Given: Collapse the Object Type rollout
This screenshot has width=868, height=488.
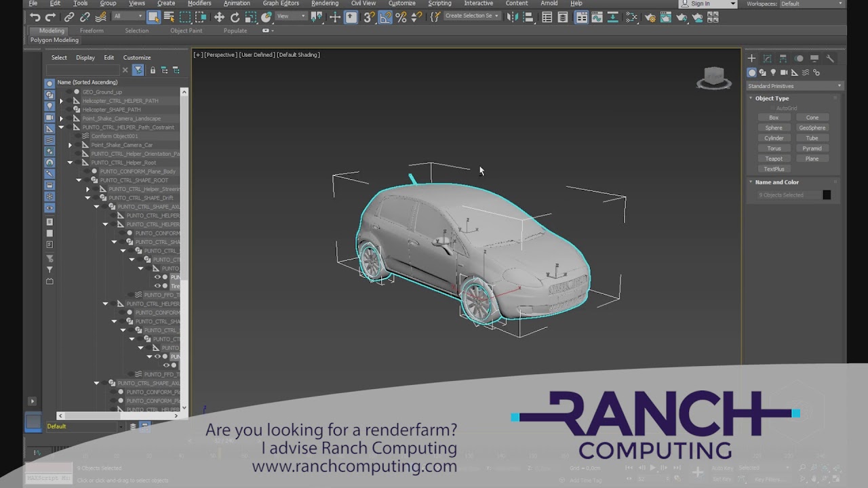Looking at the screenshot, I should (x=772, y=98).
